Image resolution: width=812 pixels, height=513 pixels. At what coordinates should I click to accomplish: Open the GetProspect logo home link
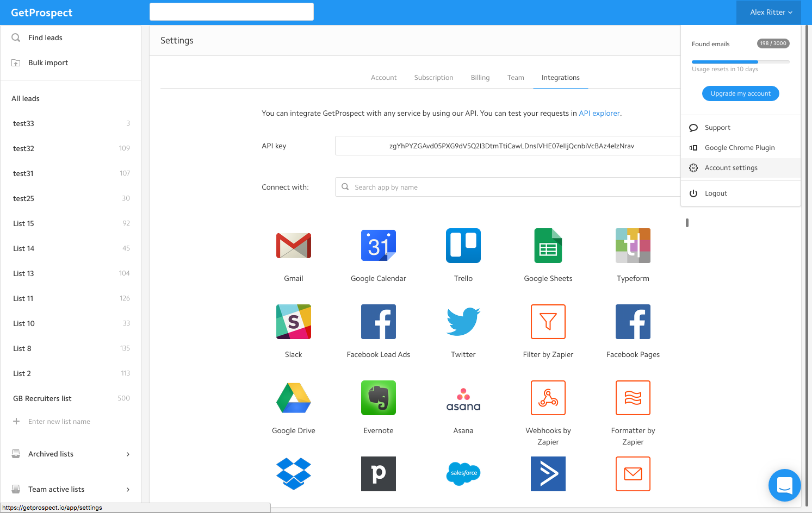click(42, 12)
